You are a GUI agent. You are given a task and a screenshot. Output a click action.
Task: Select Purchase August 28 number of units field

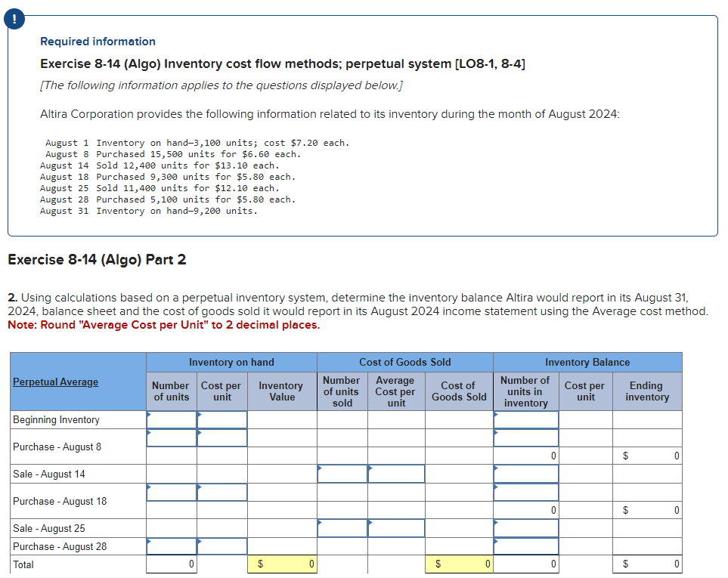point(172,546)
